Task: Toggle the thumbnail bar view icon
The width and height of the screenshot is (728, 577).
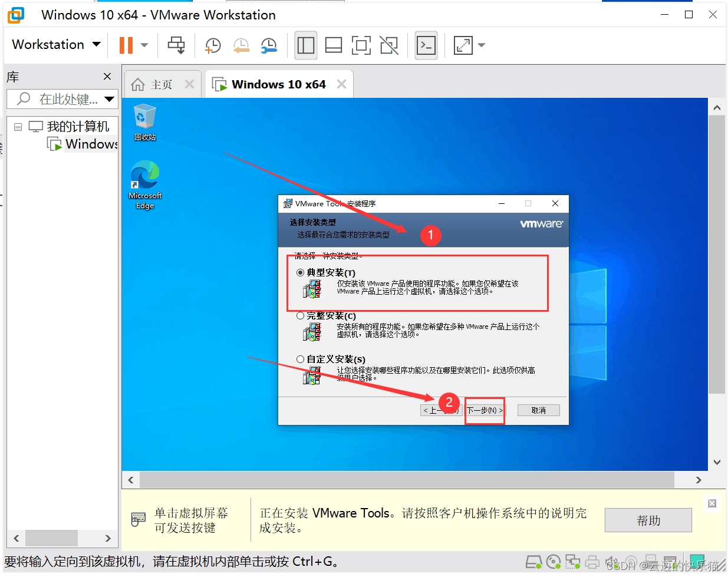Action: tap(334, 45)
